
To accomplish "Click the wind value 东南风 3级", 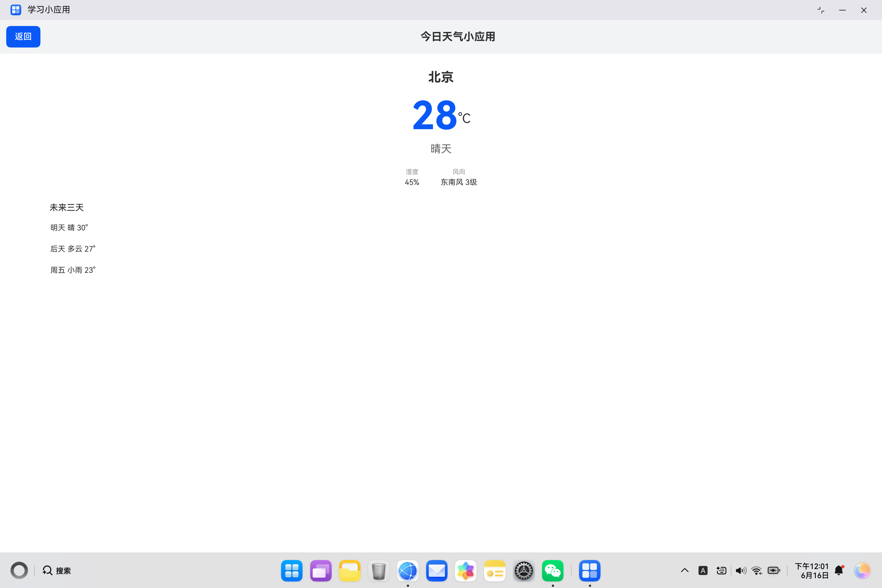I will pyautogui.click(x=459, y=182).
